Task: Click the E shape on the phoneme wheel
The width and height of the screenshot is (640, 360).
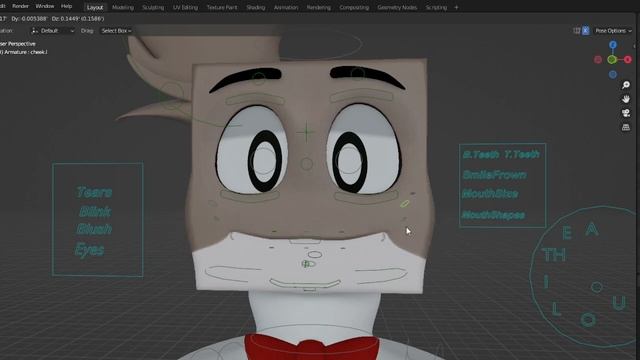Action: coord(567,233)
